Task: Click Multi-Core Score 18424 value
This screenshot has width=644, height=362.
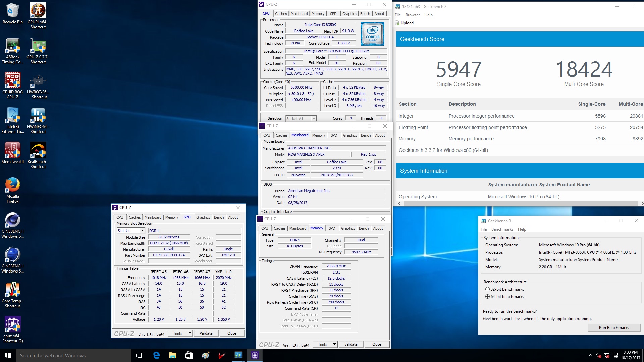Action: (x=584, y=69)
